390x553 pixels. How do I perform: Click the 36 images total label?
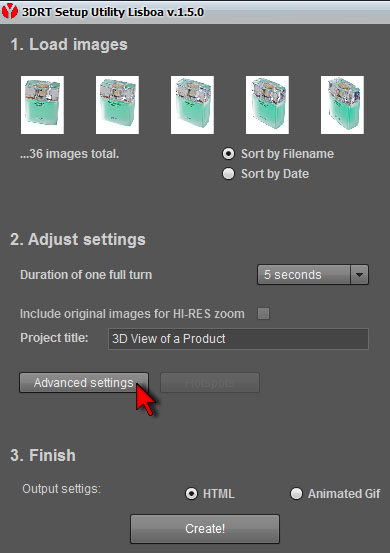click(x=69, y=154)
